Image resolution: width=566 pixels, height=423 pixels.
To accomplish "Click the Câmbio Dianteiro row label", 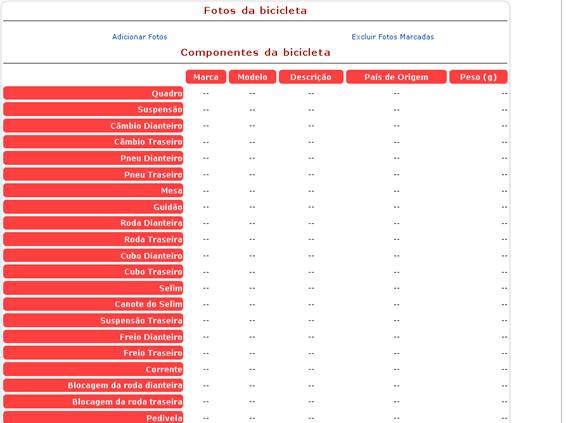I will [x=93, y=126].
